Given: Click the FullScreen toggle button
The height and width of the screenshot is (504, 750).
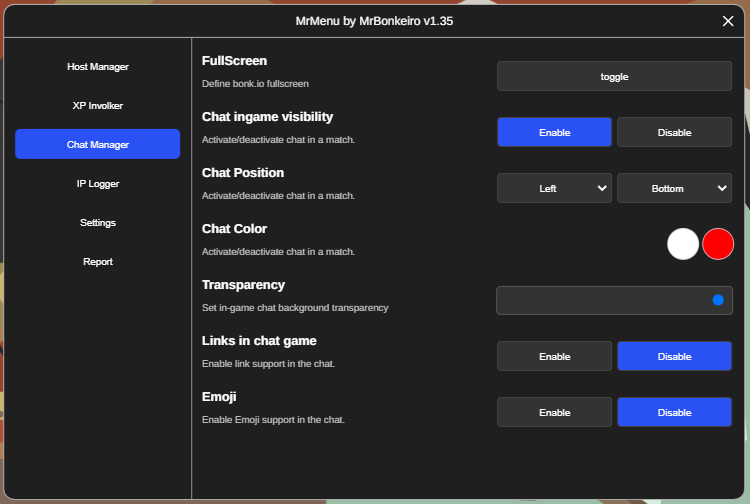Looking at the screenshot, I should point(614,76).
